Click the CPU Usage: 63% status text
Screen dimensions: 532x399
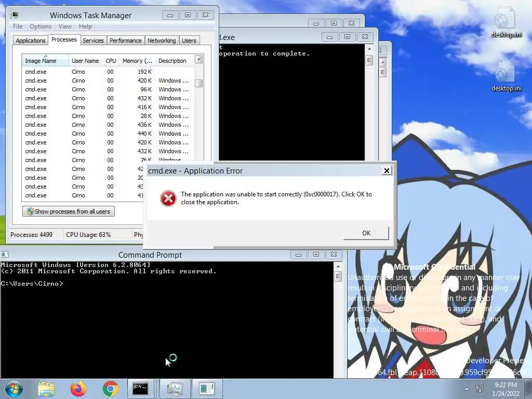click(x=88, y=235)
